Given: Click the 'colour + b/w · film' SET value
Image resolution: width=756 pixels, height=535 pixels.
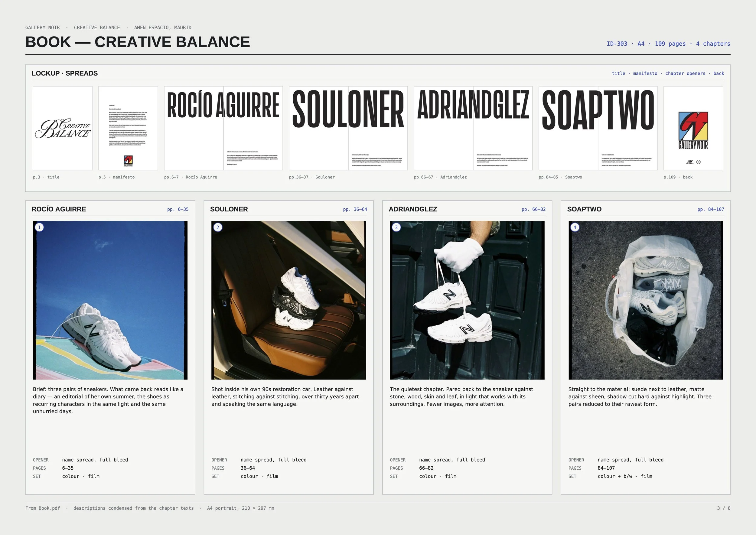Looking at the screenshot, I should pyautogui.click(x=625, y=476).
